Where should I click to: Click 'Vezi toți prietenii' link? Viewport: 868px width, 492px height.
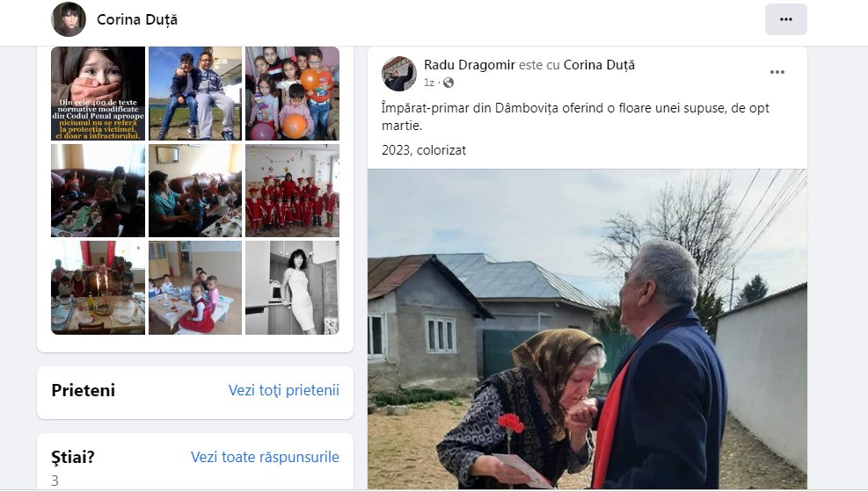coord(283,390)
